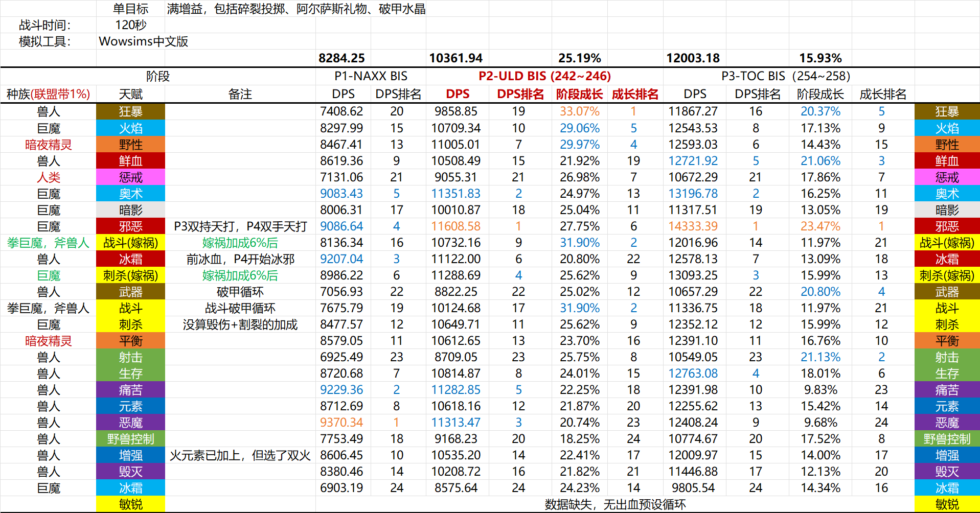Select the 嫁祸加成6%后 note for 战斗(嫁祸)
This screenshot has height=513, width=980.
click(240, 242)
